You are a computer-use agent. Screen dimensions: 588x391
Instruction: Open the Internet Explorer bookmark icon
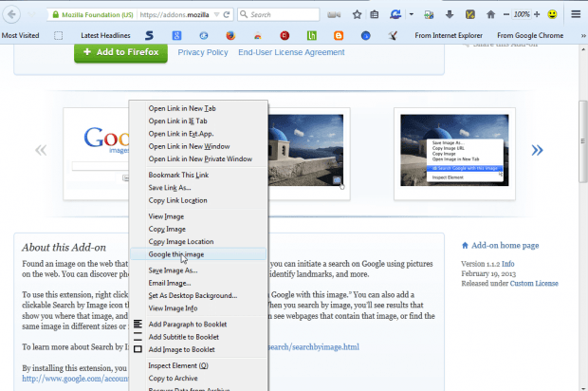pyautogui.click(x=204, y=36)
